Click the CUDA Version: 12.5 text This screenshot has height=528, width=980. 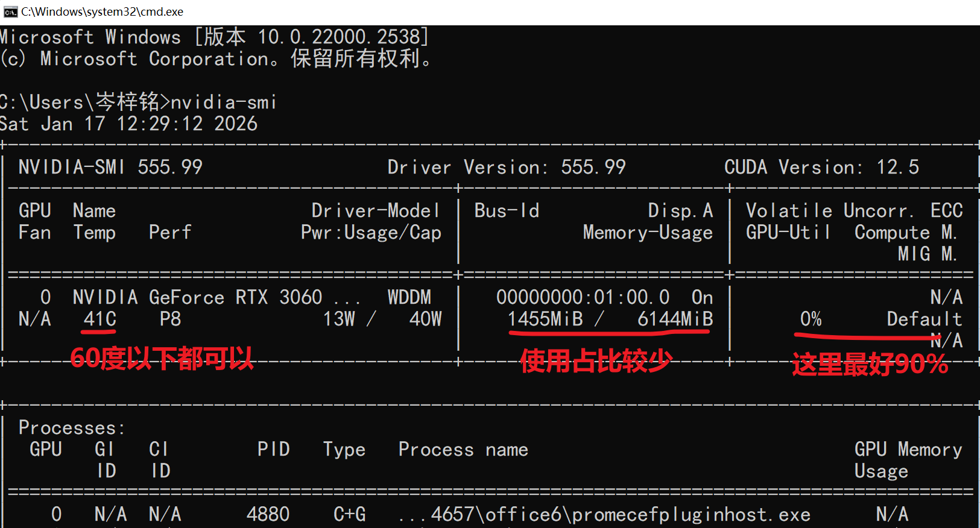821,168
